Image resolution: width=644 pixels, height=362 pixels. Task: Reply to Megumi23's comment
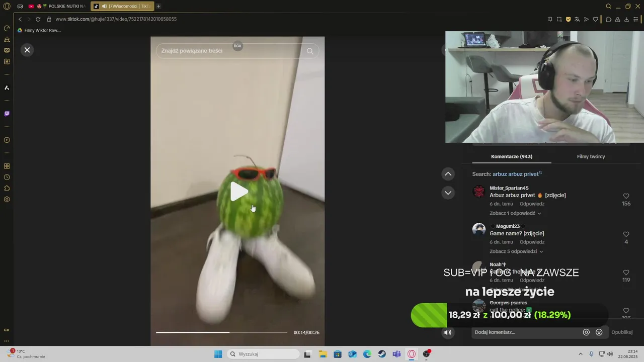pos(532,242)
